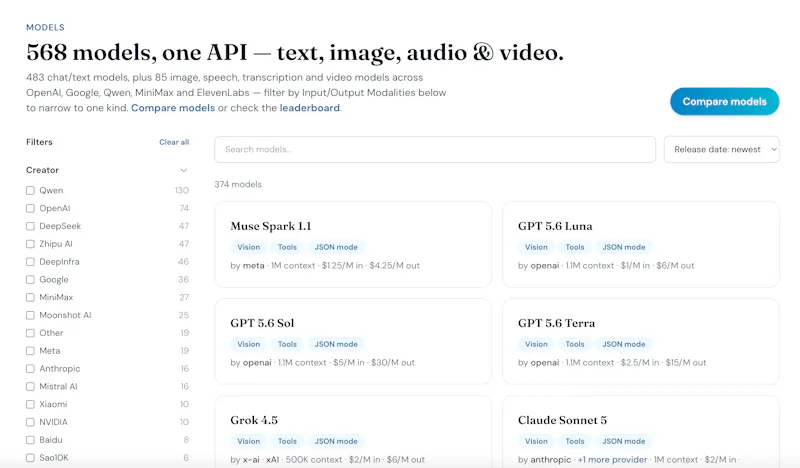
Task: Tick the Moonshot AI checkbox
Action: coord(30,315)
